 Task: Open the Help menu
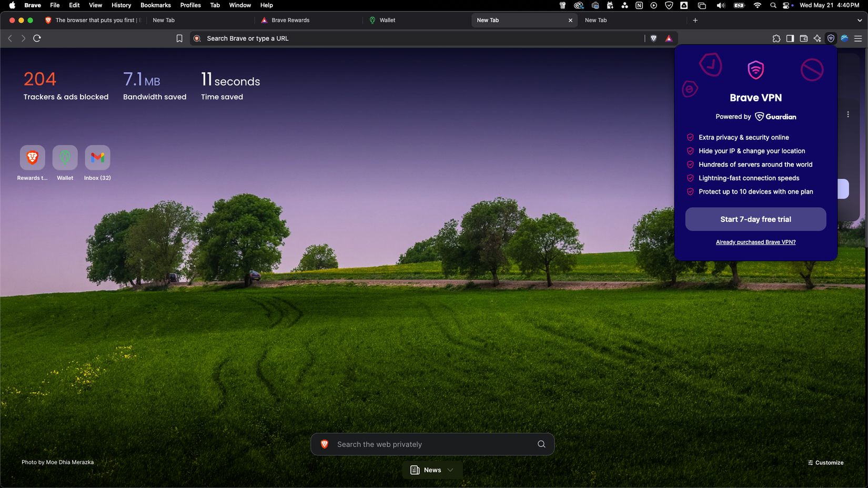267,5
